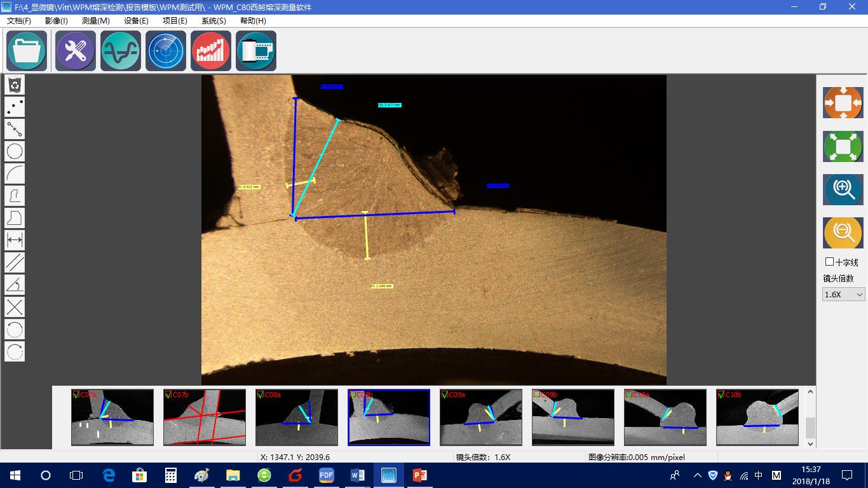Open the 设备(E) menu
Image resolution: width=868 pixels, height=488 pixels.
coord(136,20)
